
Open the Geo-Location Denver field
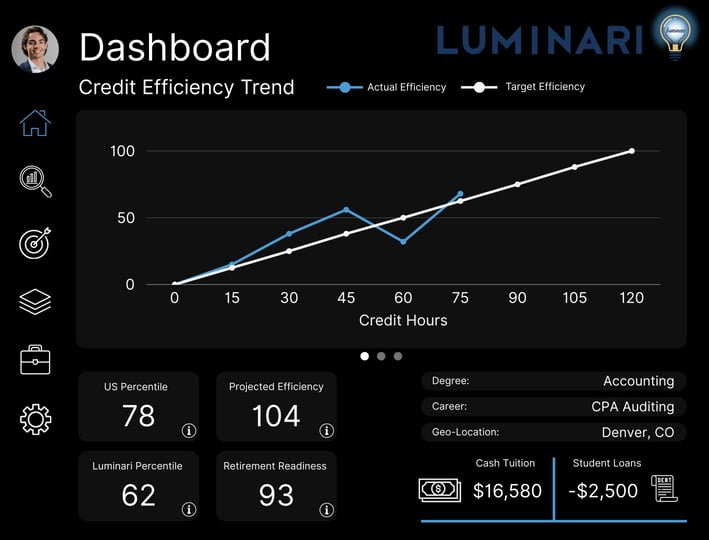[x=553, y=432]
